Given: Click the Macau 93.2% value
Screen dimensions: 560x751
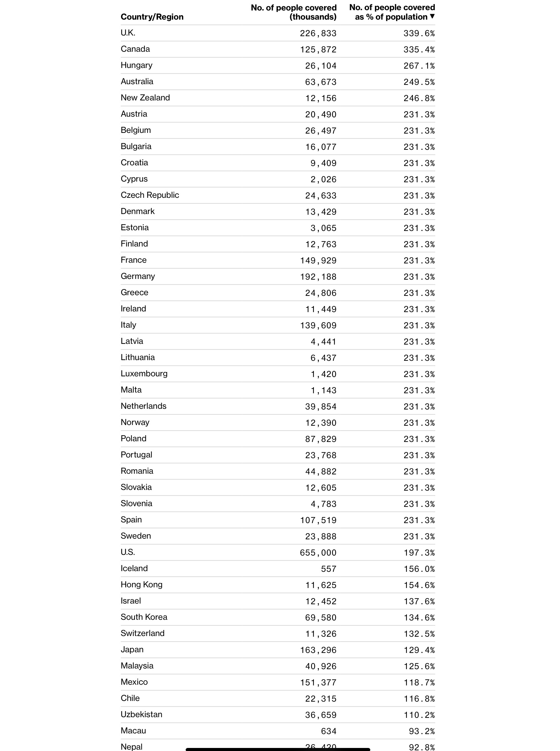Looking at the screenshot, I should tap(422, 731).
